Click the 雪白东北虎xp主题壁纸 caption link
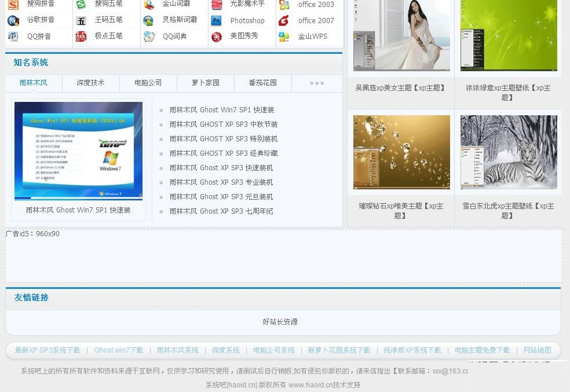This screenshot has height=392, width=570. click(x=507, y=211)
